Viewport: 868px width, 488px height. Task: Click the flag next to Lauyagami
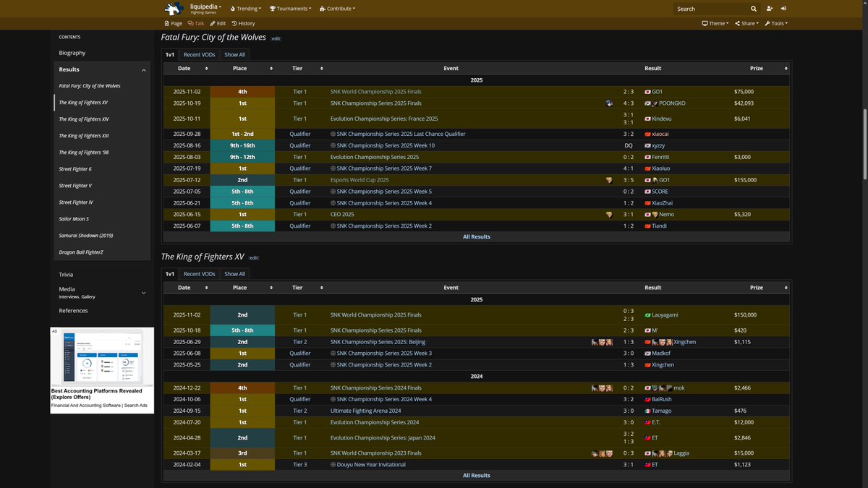(x=647, y=315)
